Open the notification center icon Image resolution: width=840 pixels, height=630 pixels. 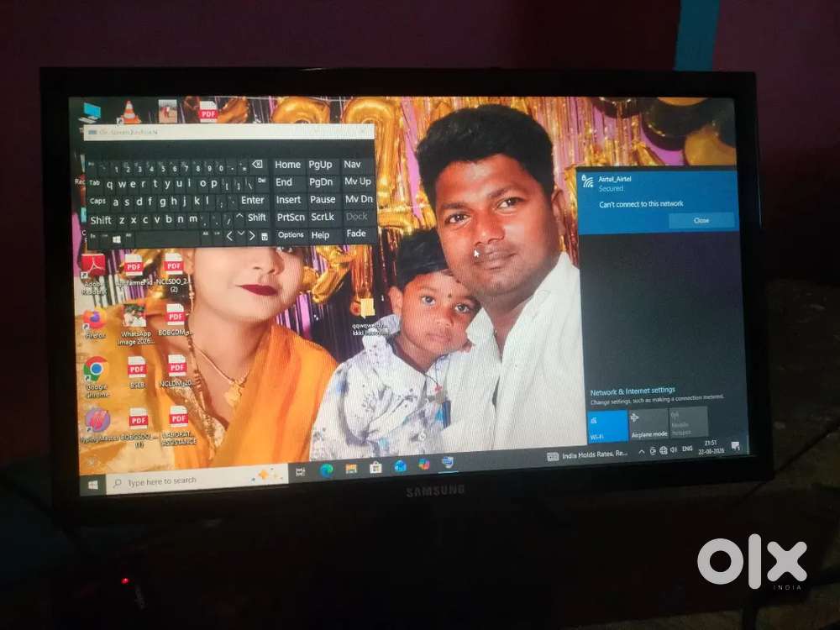[x=736, y=446]
